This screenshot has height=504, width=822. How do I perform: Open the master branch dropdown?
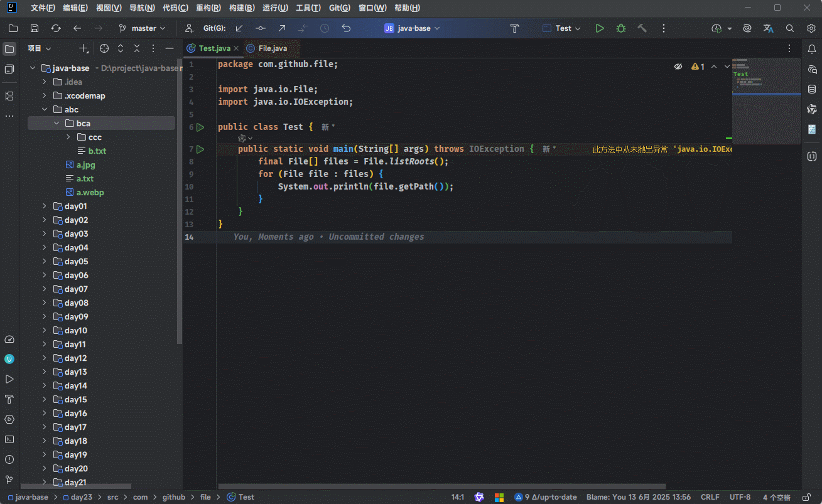point(143,28)
